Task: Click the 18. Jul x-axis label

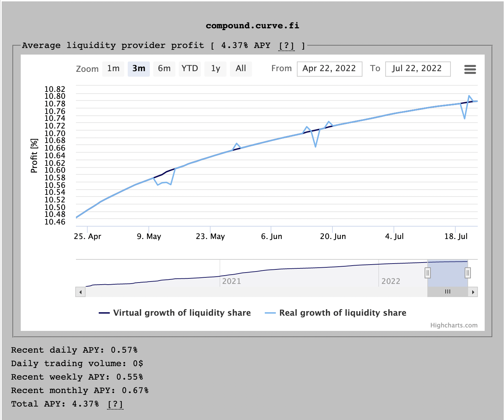Action: point(456,237)
